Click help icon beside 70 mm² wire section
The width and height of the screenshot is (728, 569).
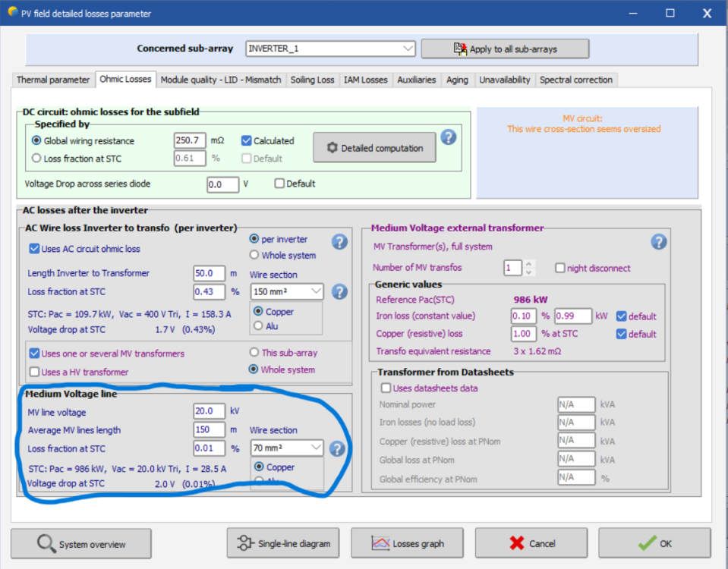coord(337,448)
